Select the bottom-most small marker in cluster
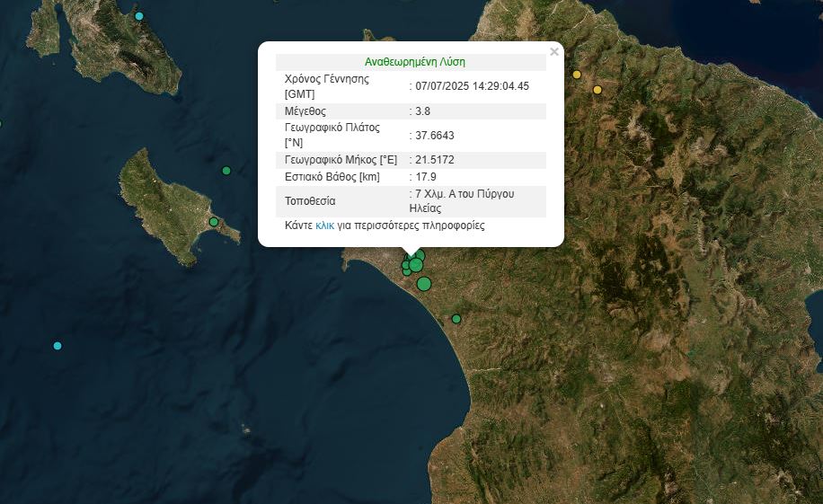 pyautogui.click(x=407, y=272)
